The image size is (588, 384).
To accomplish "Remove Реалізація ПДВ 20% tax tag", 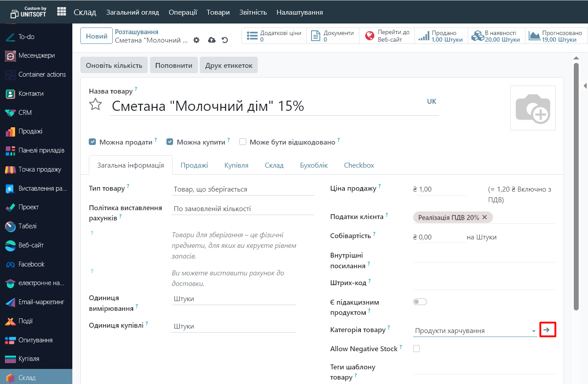I will [485, 217].
